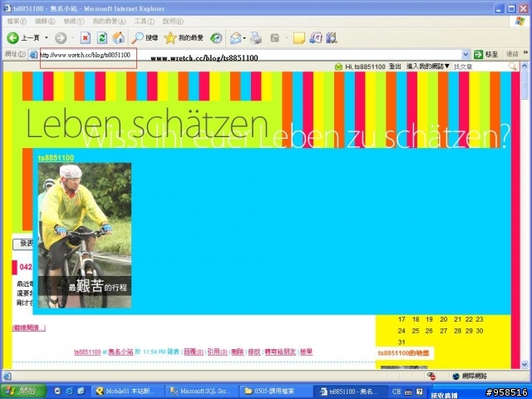
Task: Click the 引用(0) trackback link
Action: [218, 352]
